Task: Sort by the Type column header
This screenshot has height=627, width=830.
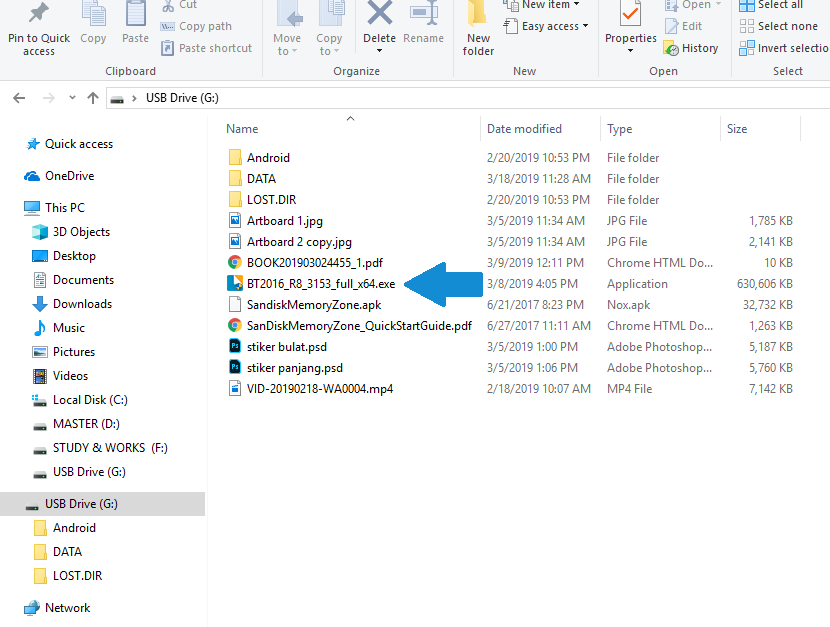Action: pos(619,129)
